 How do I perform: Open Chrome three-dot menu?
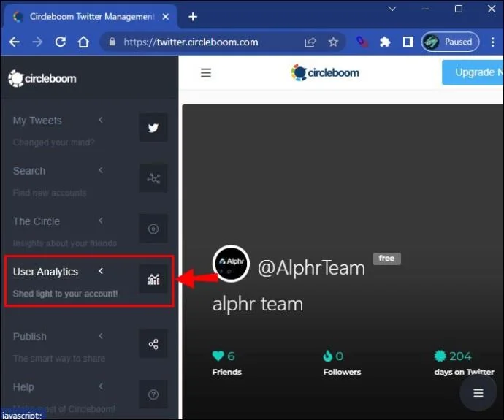(x=492, y=42)
